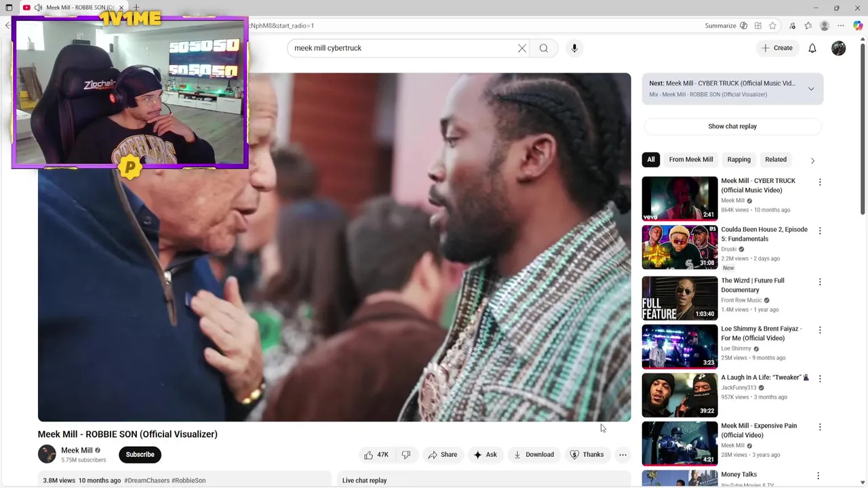The height and width of the screenshot is (488, 868).
Task: Clear the search box with the X icon
Action: coord(522,48)
